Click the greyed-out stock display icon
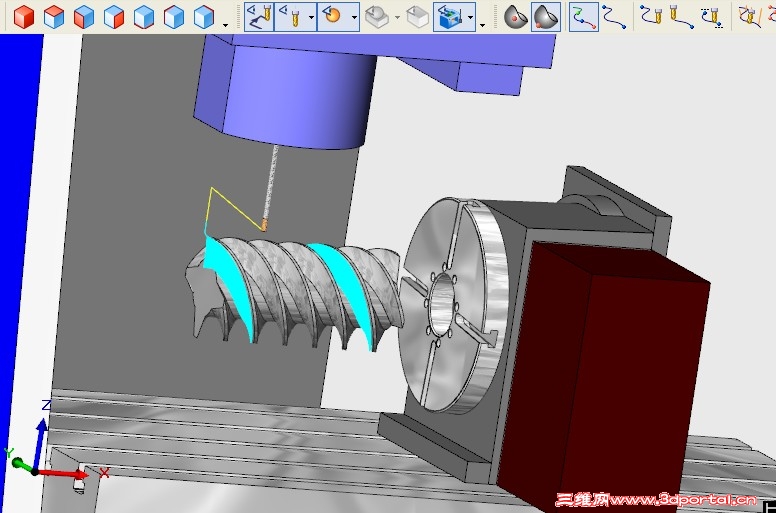Viewport: 776px width, 513px height. 377,17
